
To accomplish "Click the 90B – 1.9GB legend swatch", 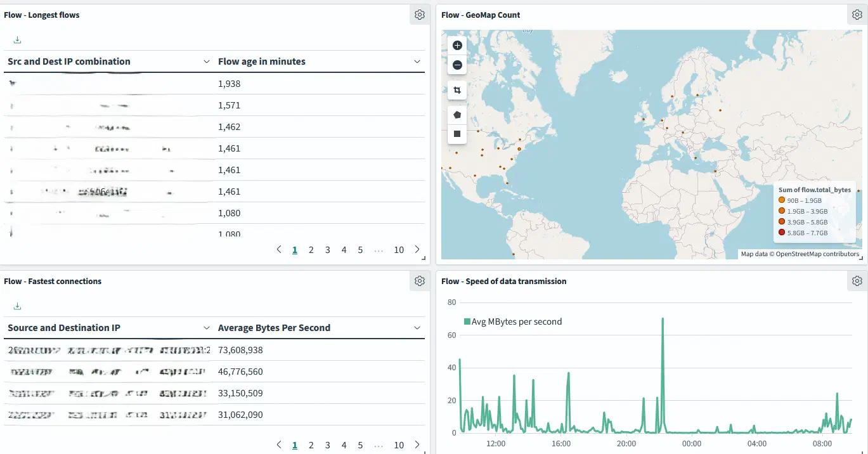I will point(782,200).
